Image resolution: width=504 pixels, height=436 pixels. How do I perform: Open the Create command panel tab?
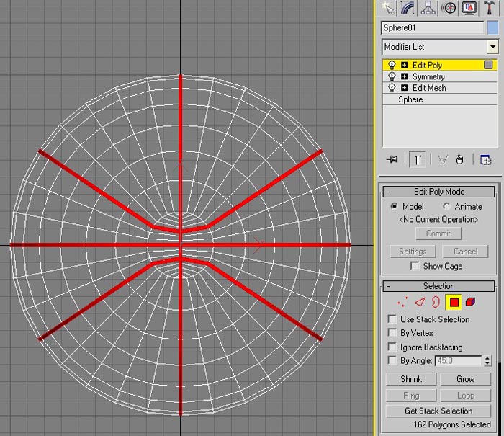[x=388, y=8]
